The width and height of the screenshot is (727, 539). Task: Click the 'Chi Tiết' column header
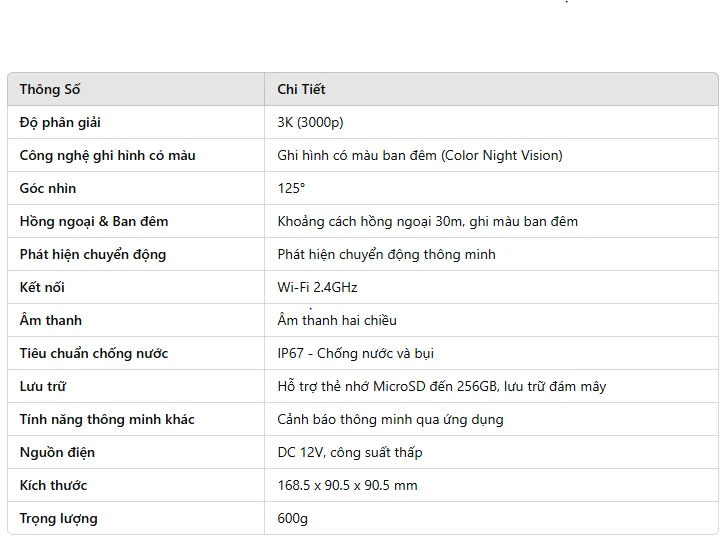click(301, 89)
